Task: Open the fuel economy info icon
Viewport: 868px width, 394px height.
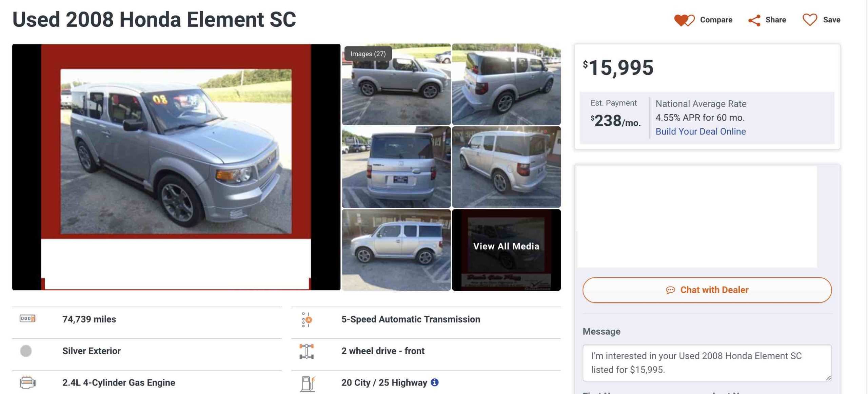Action: pos(434,382)
